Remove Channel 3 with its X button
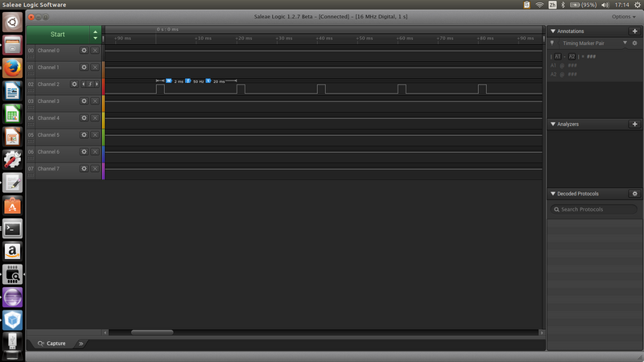 click(x=95, y=101)
